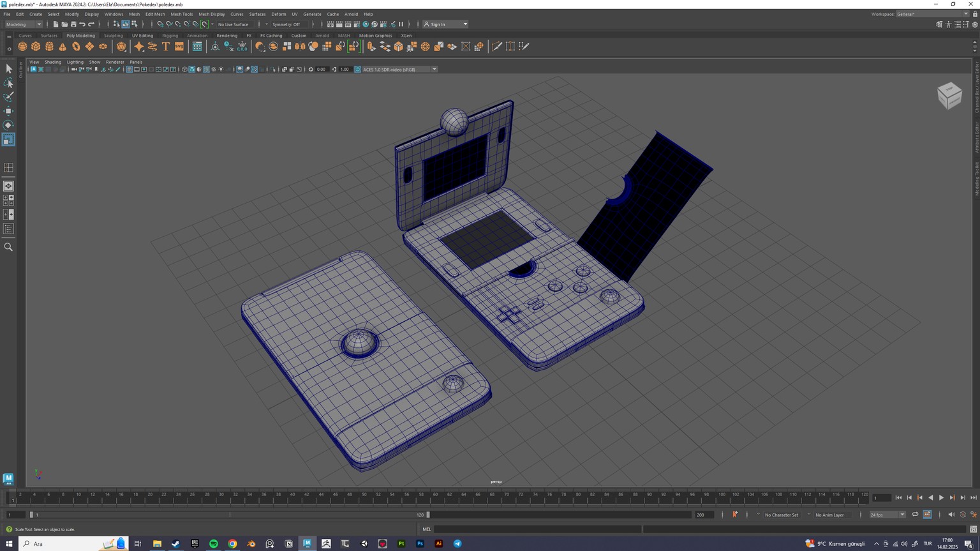
Task: Toggle timeline looping playback mode
Action: [x=915, y=515]
